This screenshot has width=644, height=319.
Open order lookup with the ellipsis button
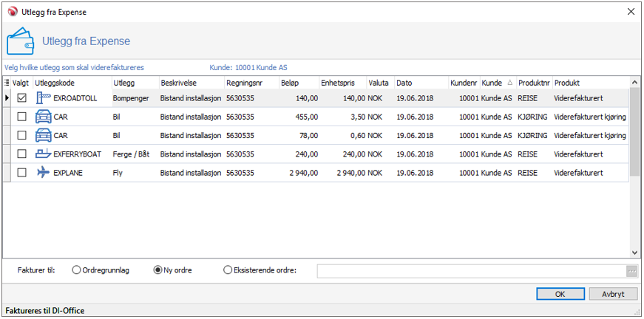coord(631,271)
